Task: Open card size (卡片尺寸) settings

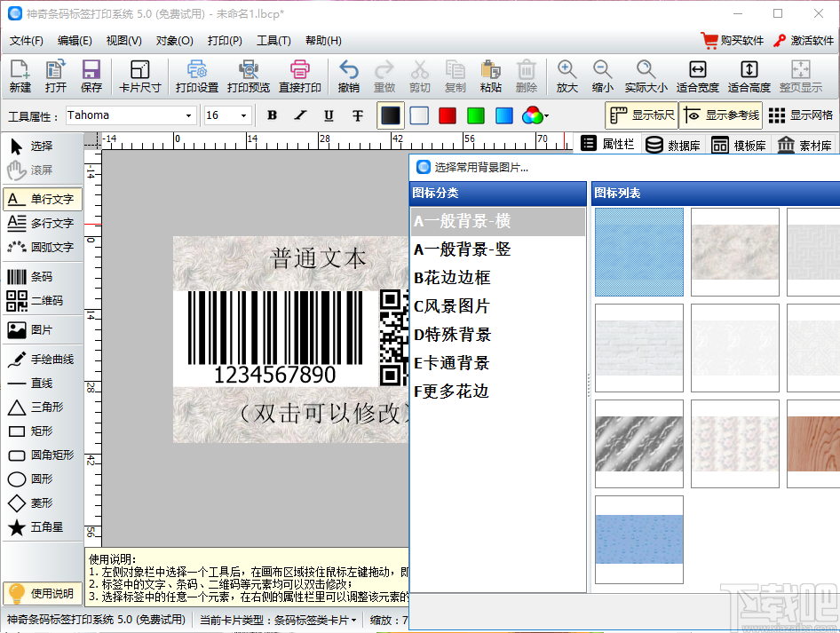Action: [x=139, y=76]
